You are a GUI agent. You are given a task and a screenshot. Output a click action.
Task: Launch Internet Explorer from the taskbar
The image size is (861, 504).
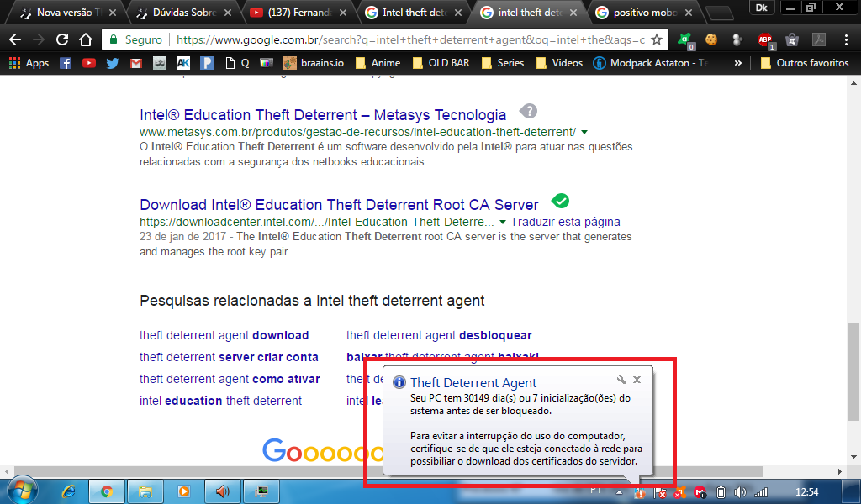(69, 491)
